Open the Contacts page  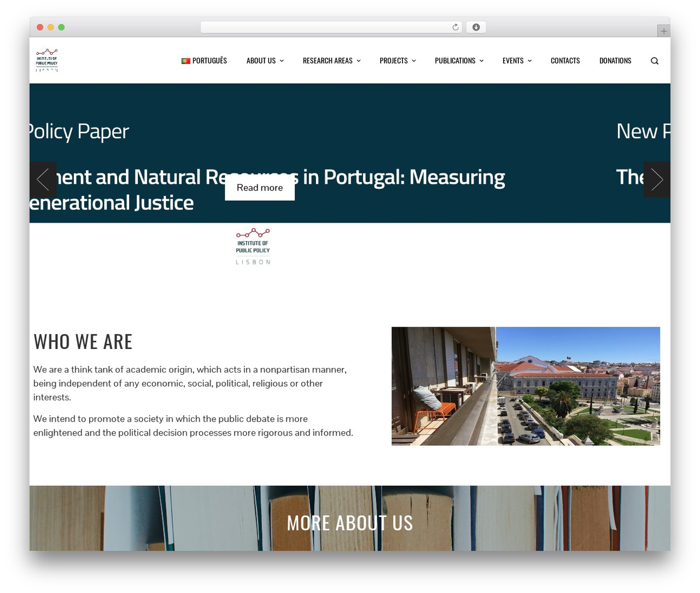point(565,61)
